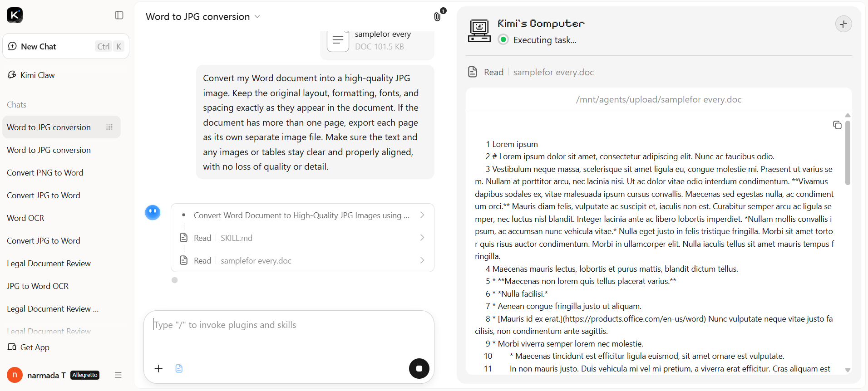Open the hamburger menu beside narmada T

click(x=118, y=375)
